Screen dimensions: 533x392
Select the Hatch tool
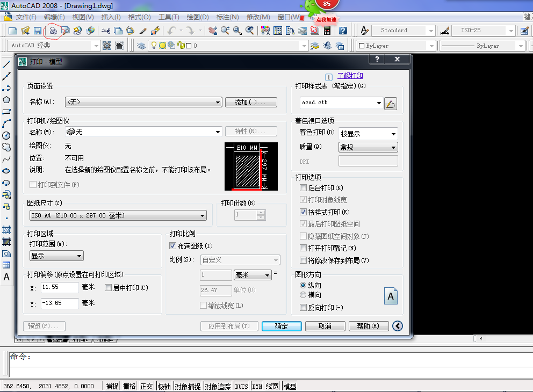tap(6, 230)
